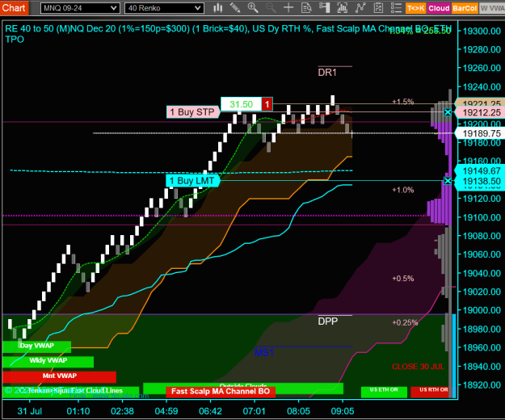Click the 19300.00 price scale label

pyautogui.click(x=482, y=31)
